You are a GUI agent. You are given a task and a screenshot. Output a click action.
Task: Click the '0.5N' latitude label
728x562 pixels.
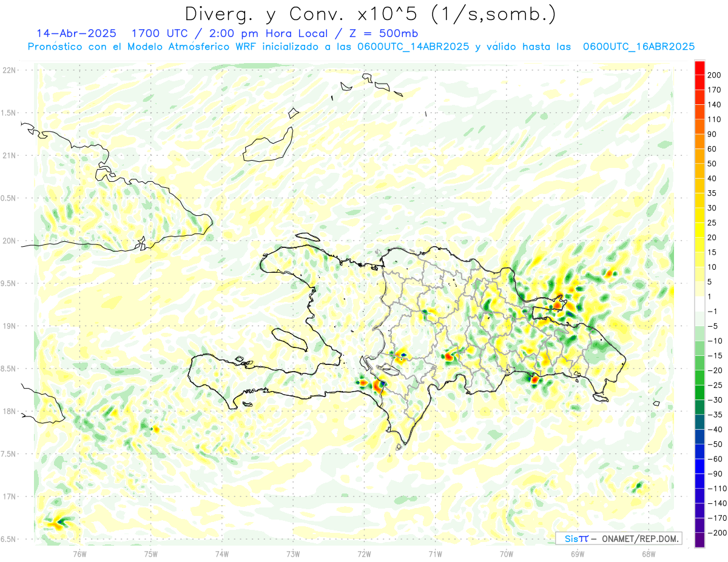click(9, 198)
